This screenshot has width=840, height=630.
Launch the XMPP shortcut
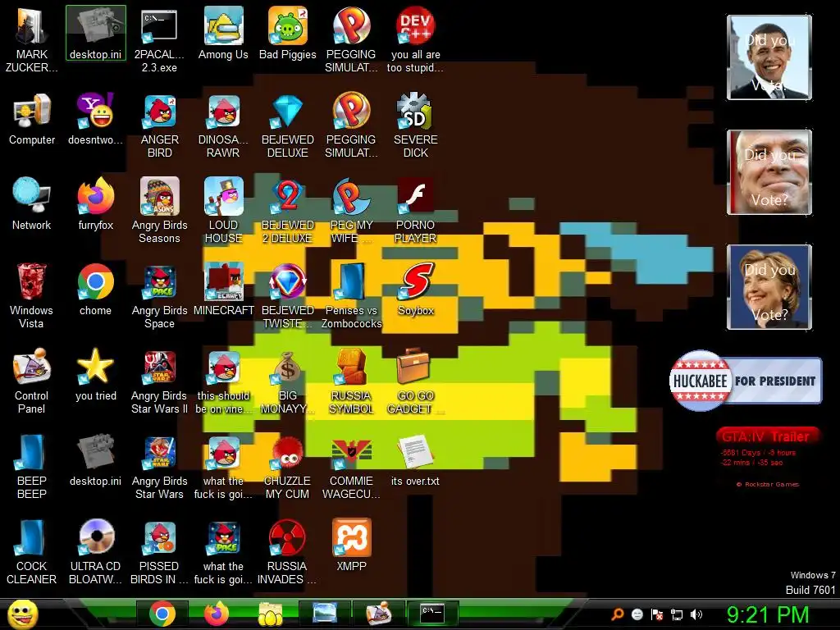pos(351,546)
